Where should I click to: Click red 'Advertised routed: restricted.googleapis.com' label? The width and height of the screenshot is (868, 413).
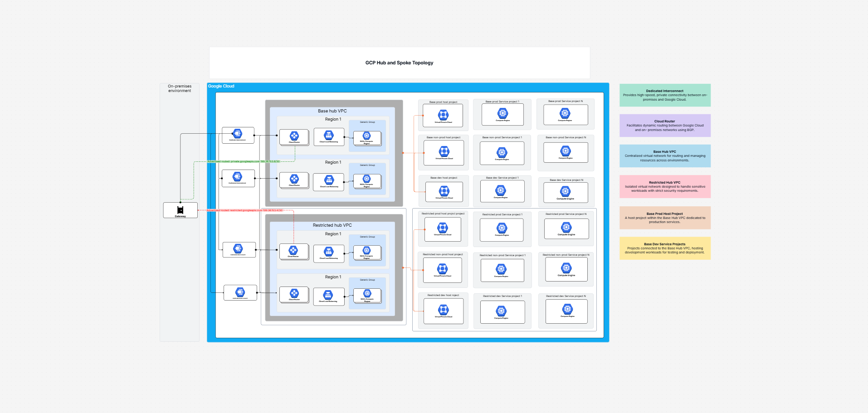pyautogui.click(x=244, y=210)
